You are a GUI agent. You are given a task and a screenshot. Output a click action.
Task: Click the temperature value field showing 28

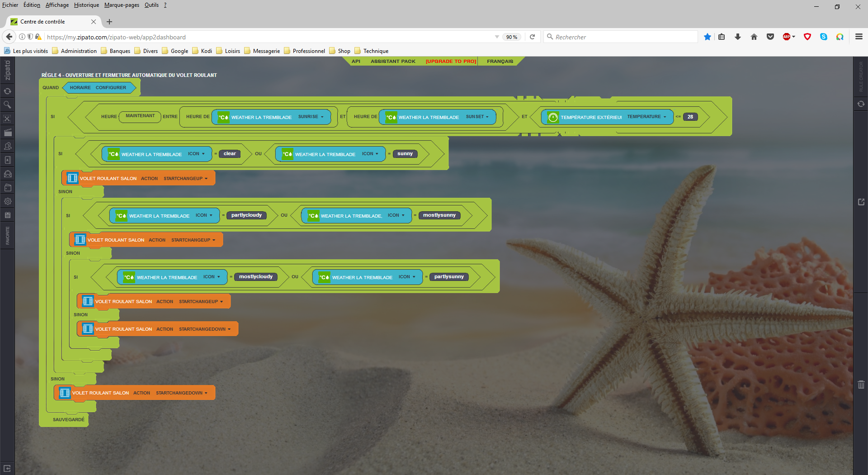(690, 117)
